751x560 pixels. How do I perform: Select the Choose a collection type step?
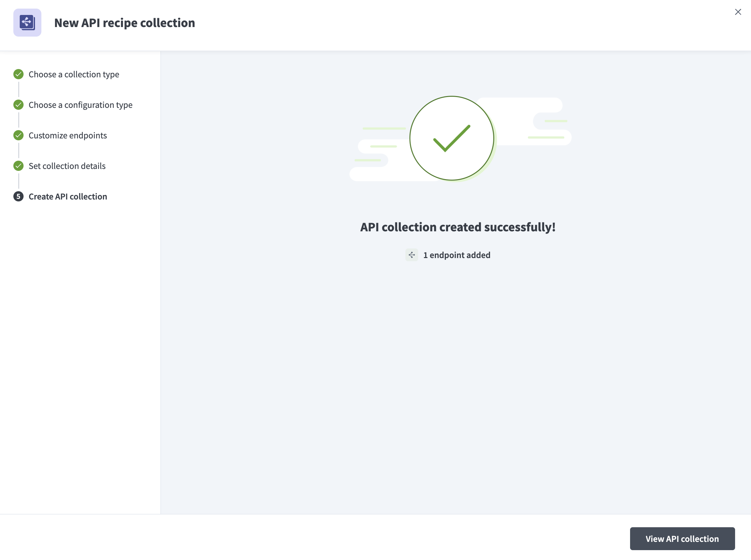coord(74,74)
